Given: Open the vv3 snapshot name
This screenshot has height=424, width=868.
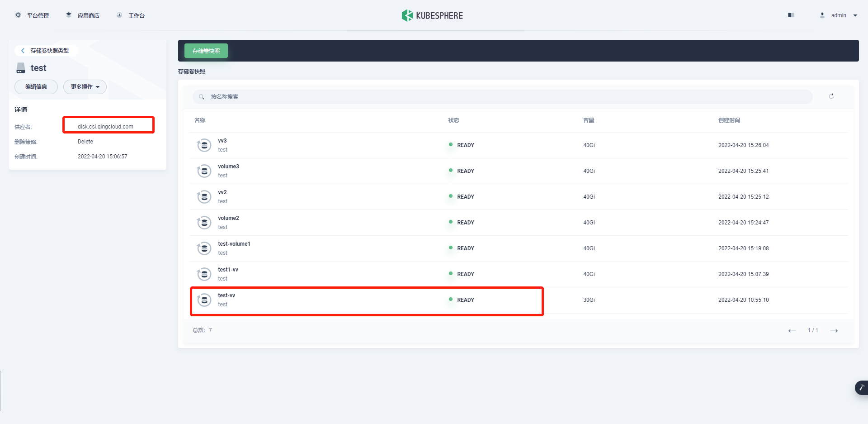Looking at the screenshot, I should click(x=222, y=141).
